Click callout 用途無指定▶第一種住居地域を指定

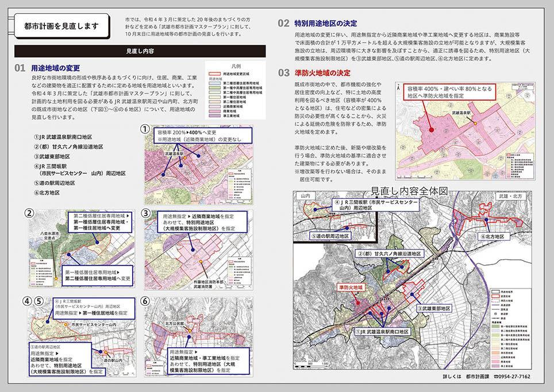click(94, 309)
